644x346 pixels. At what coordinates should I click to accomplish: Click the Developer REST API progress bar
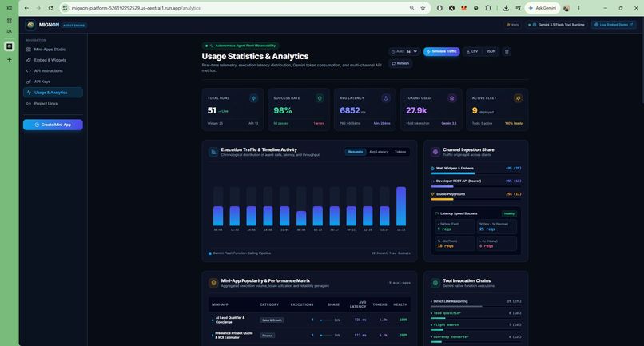point(475,186)
